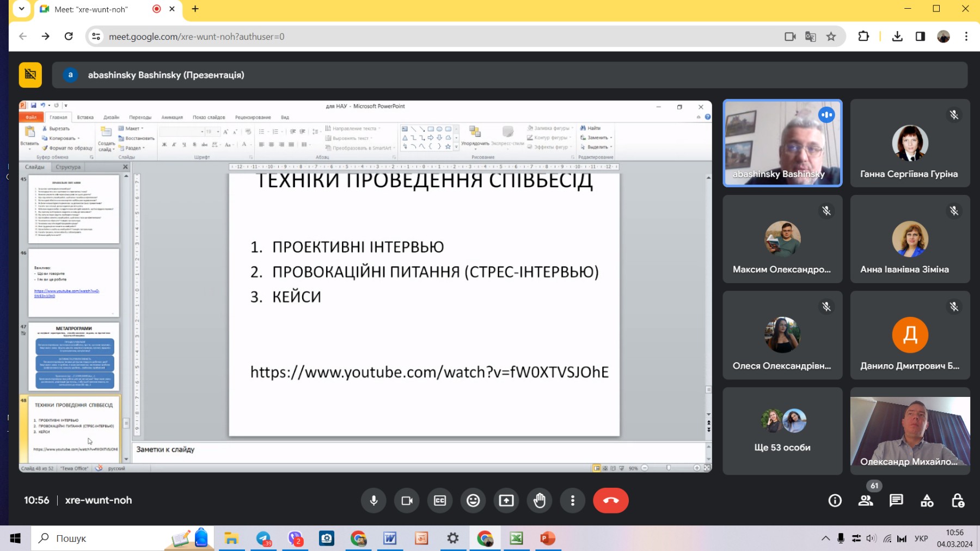980x551 pixels.
Task: Select the Meet "xre-wunt-noh" browser tab
Action: point(91,9)
